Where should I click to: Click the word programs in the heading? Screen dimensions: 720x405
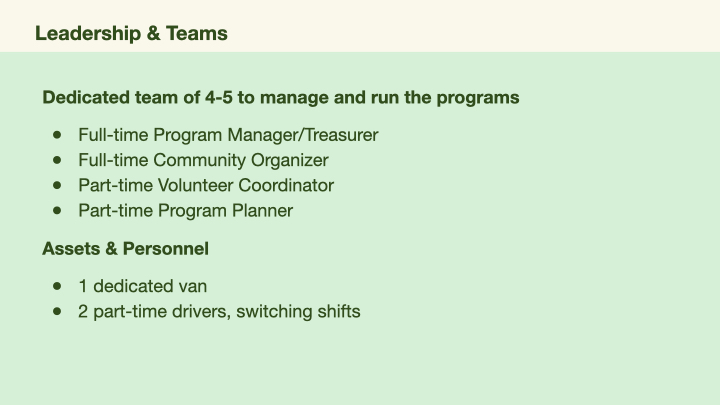point(478,98)
